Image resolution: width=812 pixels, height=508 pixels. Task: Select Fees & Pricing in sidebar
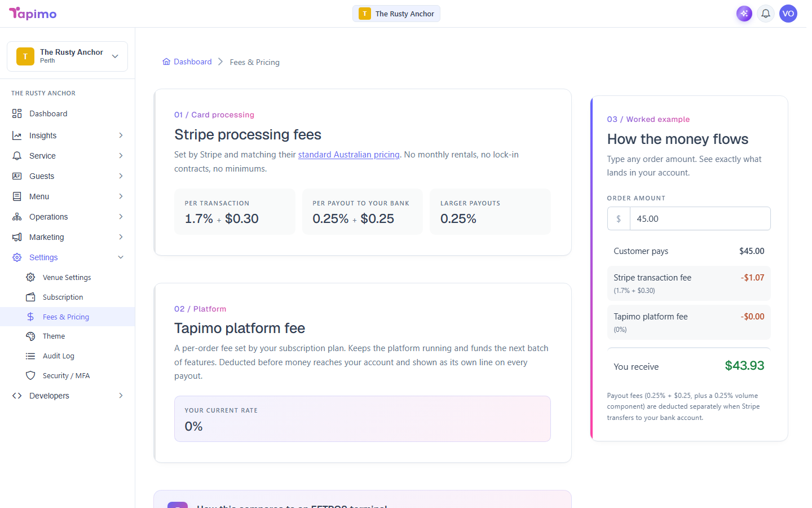(68, 317)
